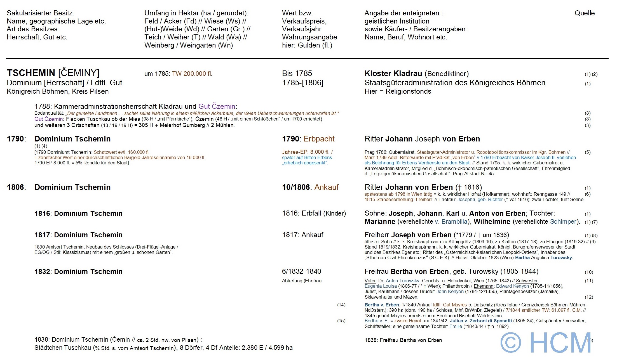Click the blue John Kenyon name
The height and width of the screenshot is (364, 617).
point(450,292)
